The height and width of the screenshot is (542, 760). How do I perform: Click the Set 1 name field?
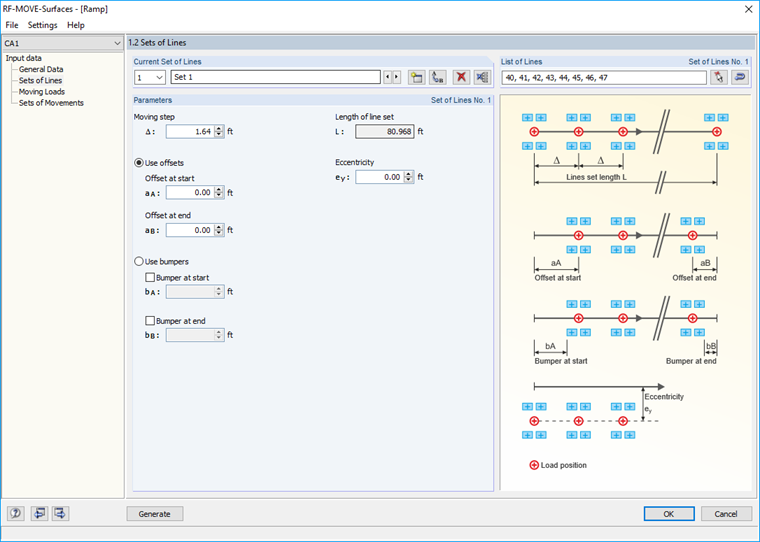[x=275, y=77]
